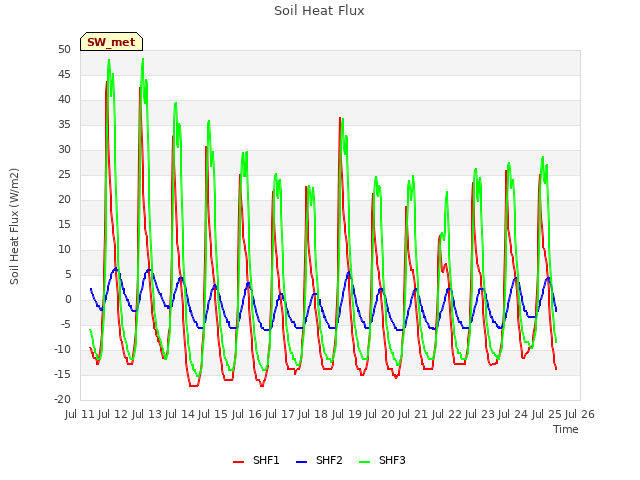Click the 40 y-axis tick label
Viewport: 640px width, 480px height.
[x=64, y=100]
